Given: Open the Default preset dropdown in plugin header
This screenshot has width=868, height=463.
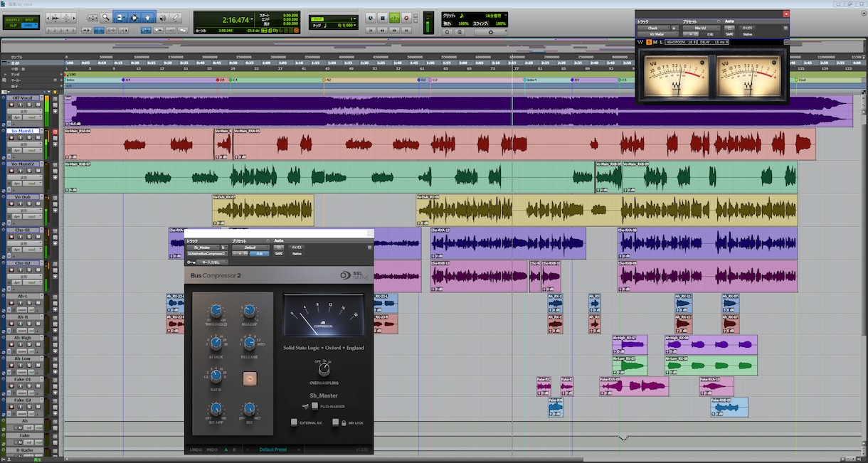Looking at the screenshot, I should pyautogui.click(x=250, y=247).
